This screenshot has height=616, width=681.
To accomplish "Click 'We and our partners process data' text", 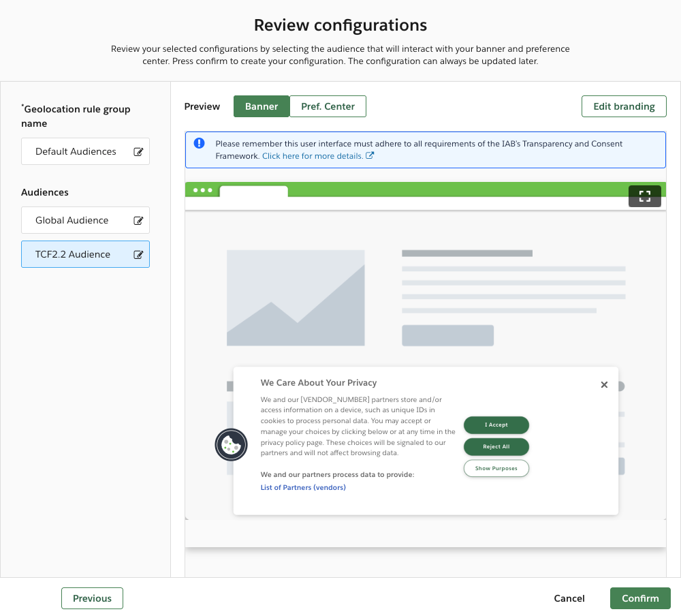I will [x=337, y=474].
